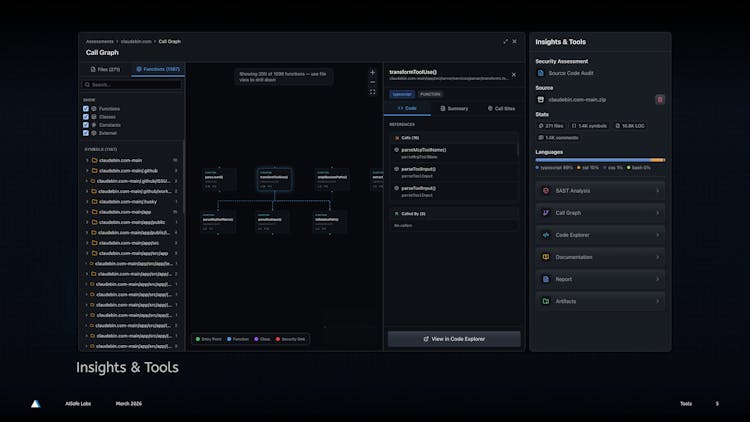750x422 pixels.
Task: Close the transformToolUse() detail panel
Action: coord(514,74)
